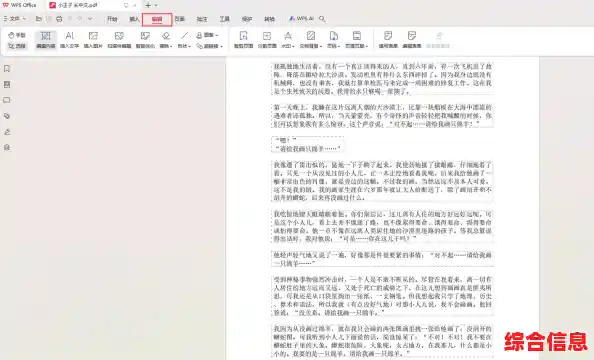The image size is (594, 360).
Task: Open the signature pen sidebar icon
Action: tap(7, 132)
